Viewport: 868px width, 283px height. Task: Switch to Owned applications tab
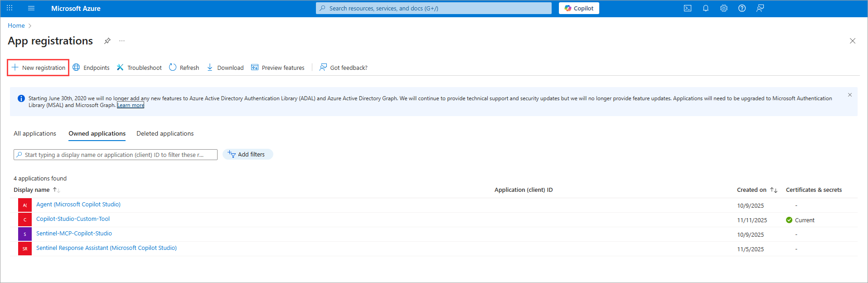point(97,133)
